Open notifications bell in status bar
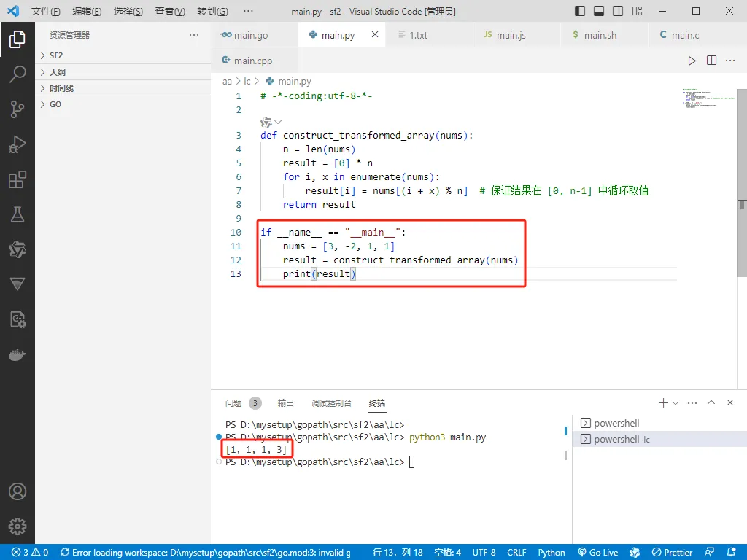Screen dimensions: 747x560 click(x=731, y=553)
